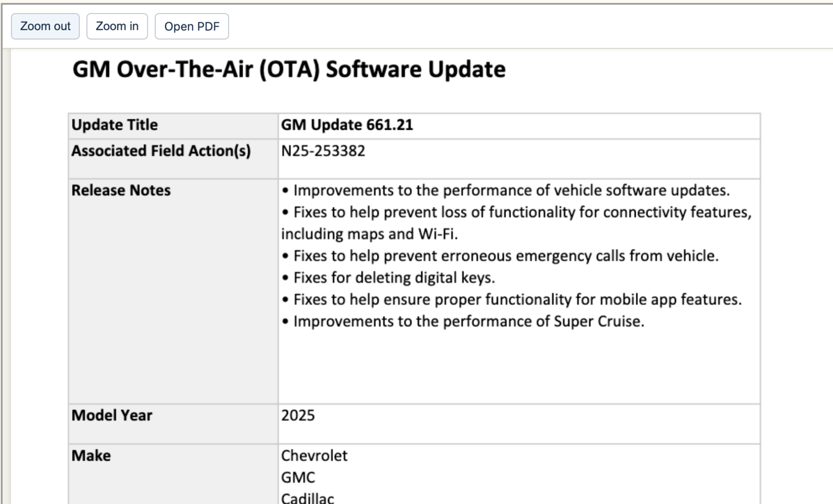
Task: Select 'Cadillac' in the Make cell
Action: point(308,498)
